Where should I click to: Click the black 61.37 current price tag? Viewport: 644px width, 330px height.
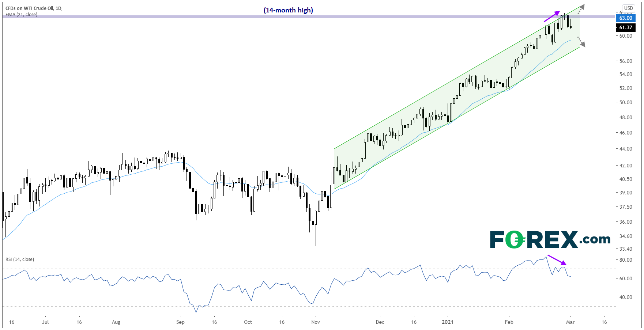pyautogui.click(x=625, y=27)
